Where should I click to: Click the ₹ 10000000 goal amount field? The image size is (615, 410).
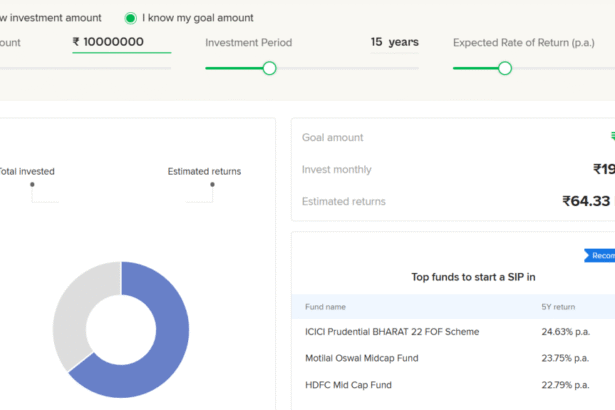click(121, 42)
